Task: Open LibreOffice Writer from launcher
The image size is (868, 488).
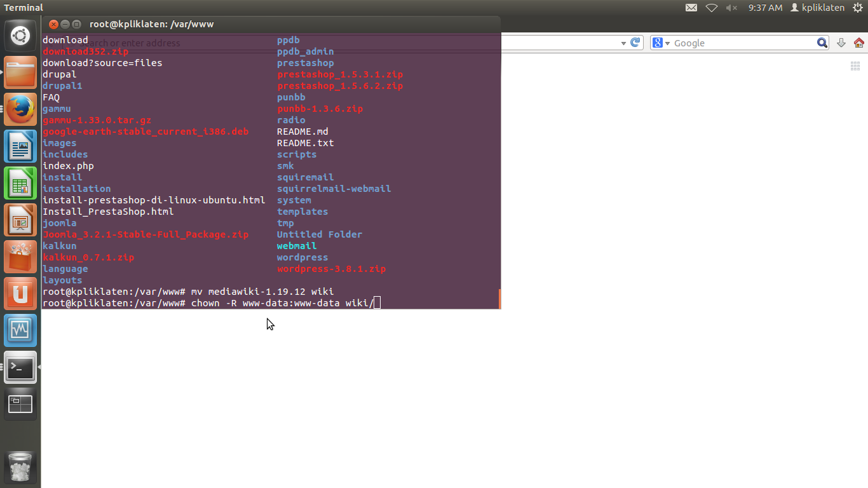Action: [x=20, y=146]
